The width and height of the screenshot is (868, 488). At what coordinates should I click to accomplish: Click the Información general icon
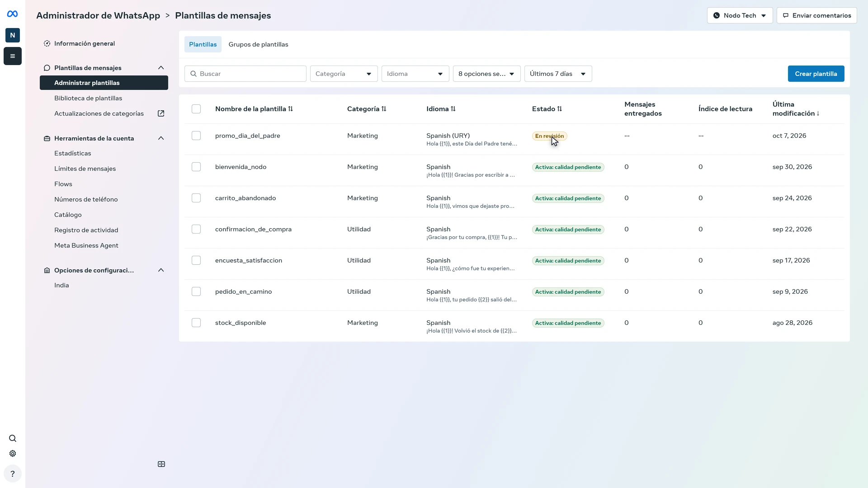click(x=47, y=43)
